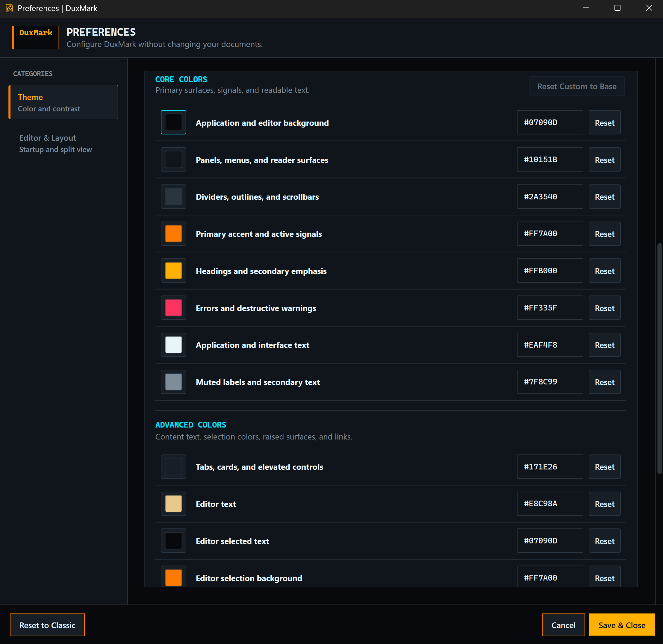Click the CATEGORIES sidebar label
The image size is (663, 644).
pyautogui.click(x=33, y=74)
